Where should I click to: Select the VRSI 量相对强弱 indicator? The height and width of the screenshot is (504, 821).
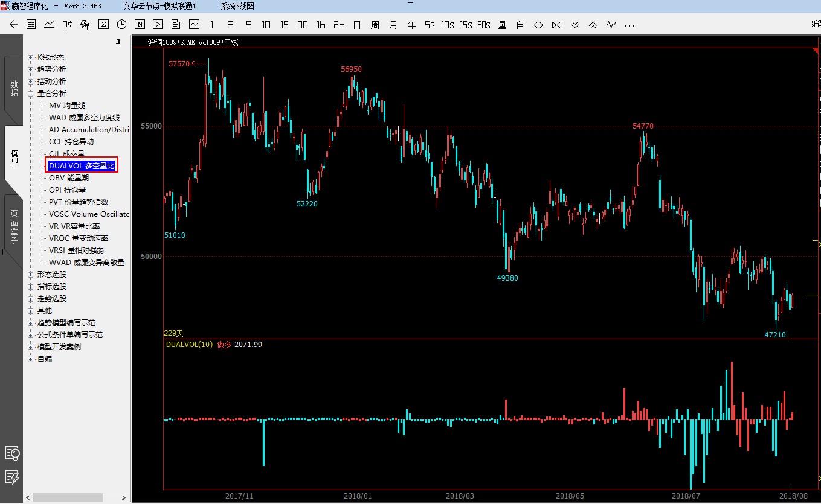click(76, 250)
